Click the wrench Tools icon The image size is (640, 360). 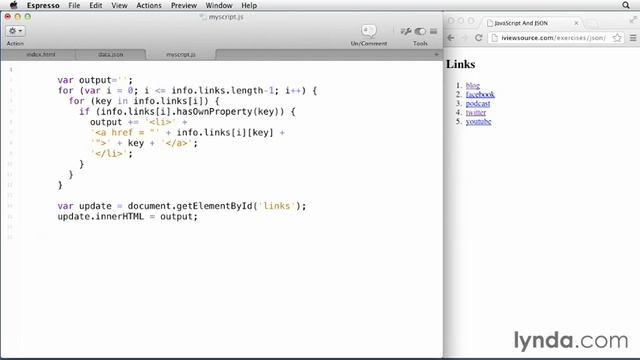[x=406, y=31]
